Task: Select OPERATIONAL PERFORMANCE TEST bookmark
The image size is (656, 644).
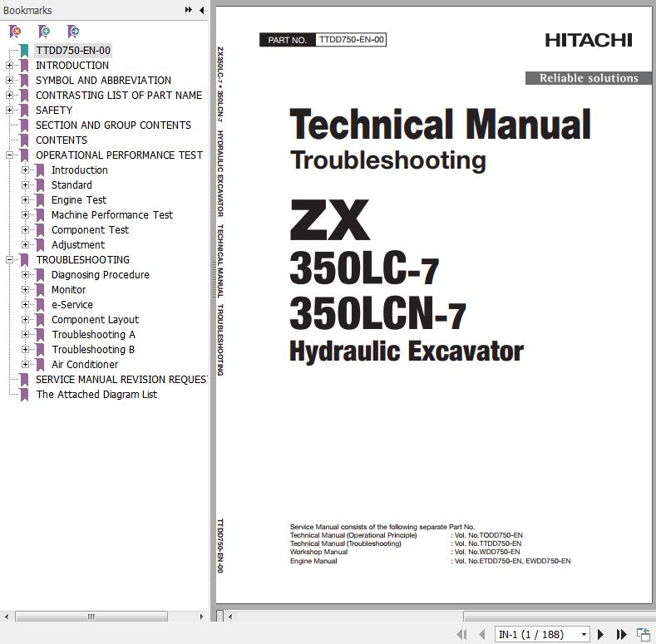Action: pyautogui.click(x=119, y=155)
